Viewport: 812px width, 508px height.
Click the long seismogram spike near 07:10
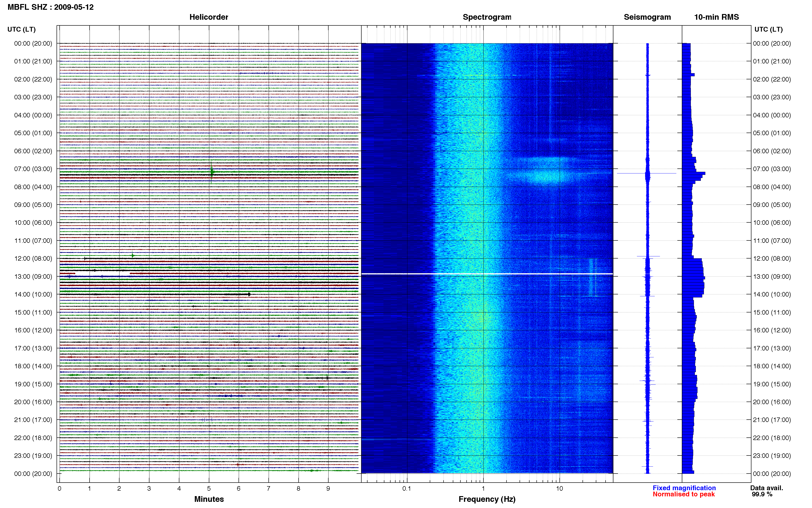(646, 173)
